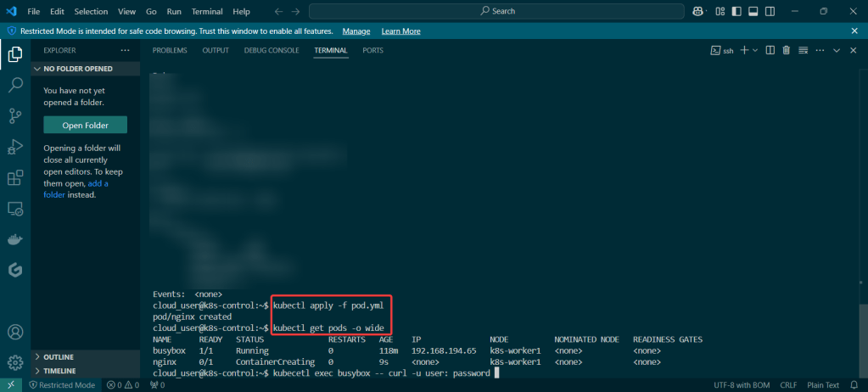Expand the Outline section

[58, 357]
